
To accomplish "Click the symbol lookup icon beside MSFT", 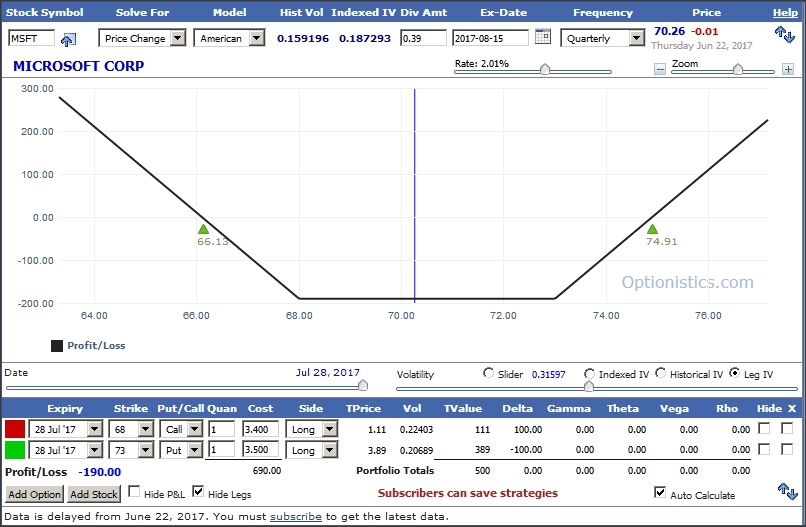I will (x=68, y=39).
